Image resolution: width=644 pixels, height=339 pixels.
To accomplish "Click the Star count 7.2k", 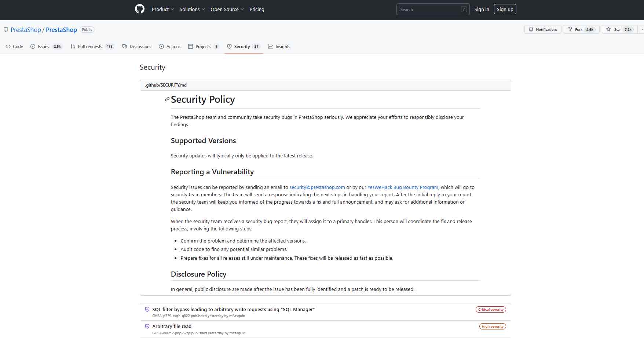I will pos(628,29).
